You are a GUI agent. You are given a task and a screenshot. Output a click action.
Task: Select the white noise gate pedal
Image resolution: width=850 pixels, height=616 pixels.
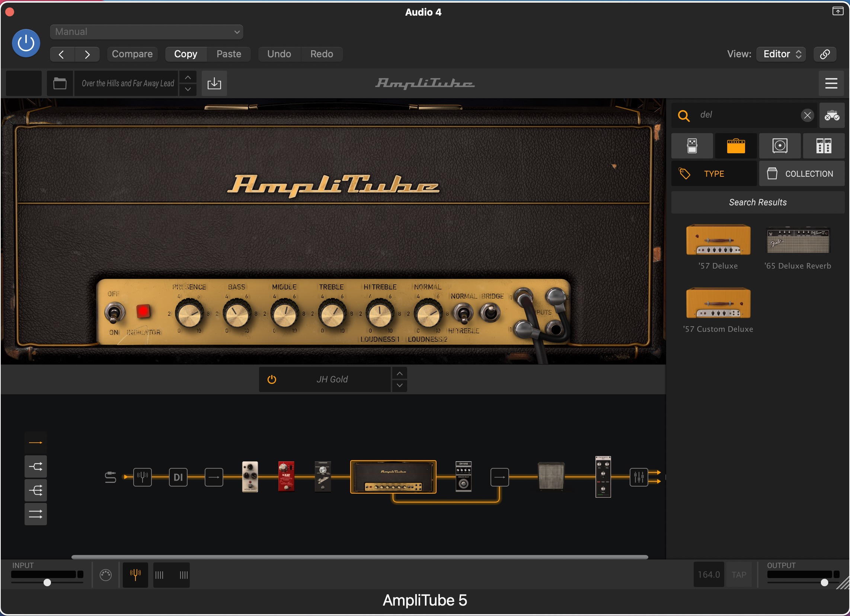point(250,477)
